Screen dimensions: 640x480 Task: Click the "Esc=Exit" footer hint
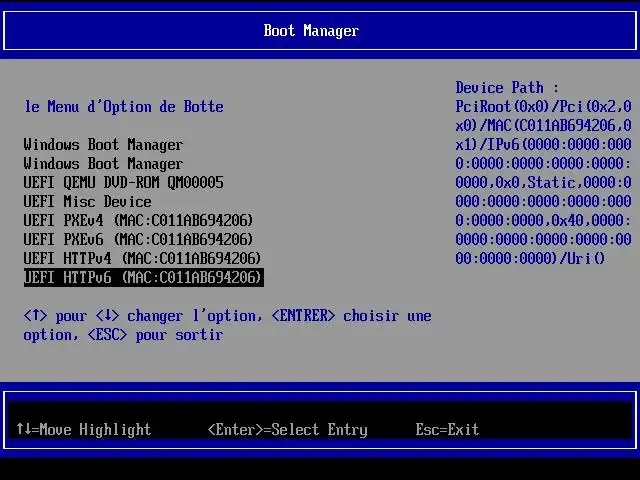(x=447, y=429)
